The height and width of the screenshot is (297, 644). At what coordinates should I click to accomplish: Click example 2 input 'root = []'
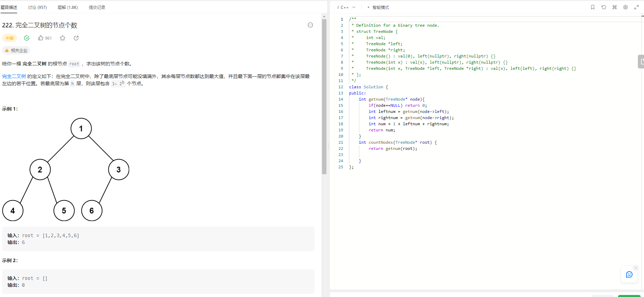[x=35, y=278]
